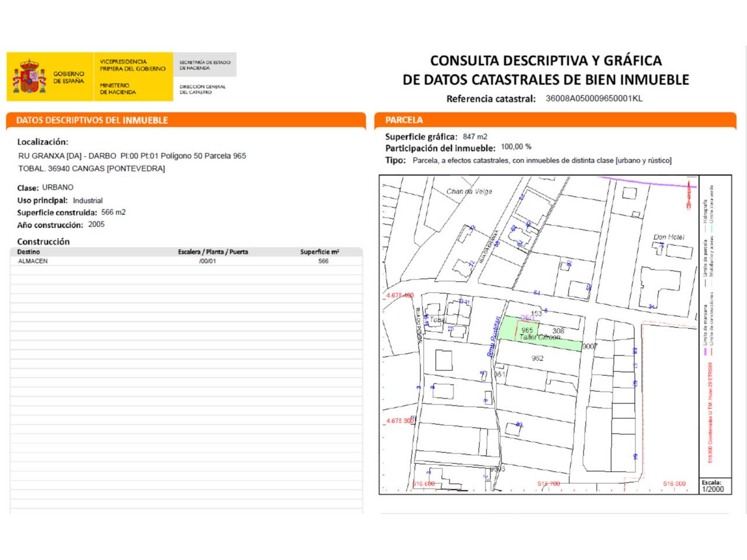The image size is (747, 560).
Task: Click the '/00/01' table cell
Action: [208, 261]
